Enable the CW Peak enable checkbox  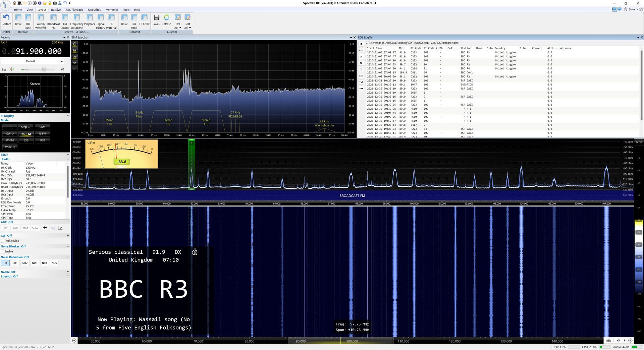3,241
